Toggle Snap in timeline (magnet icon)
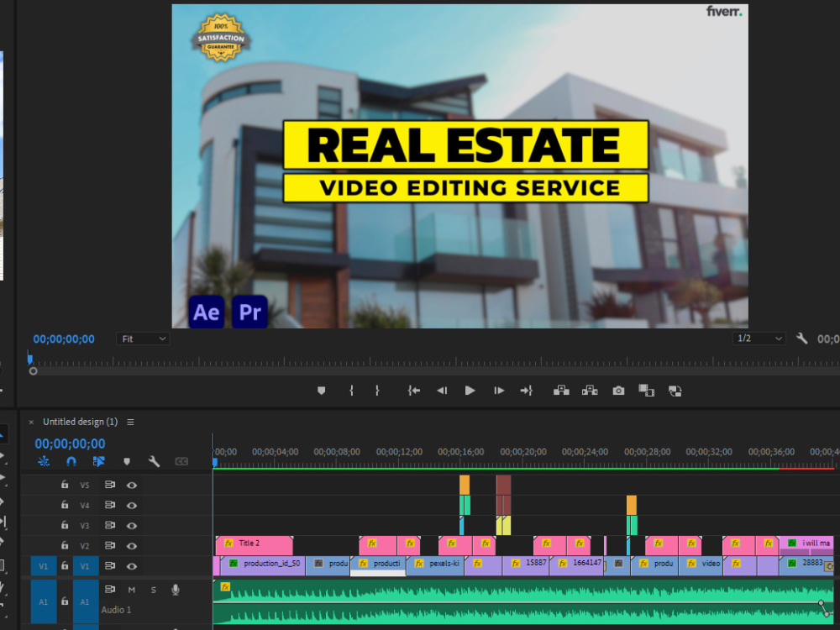 tap(71, 461)
